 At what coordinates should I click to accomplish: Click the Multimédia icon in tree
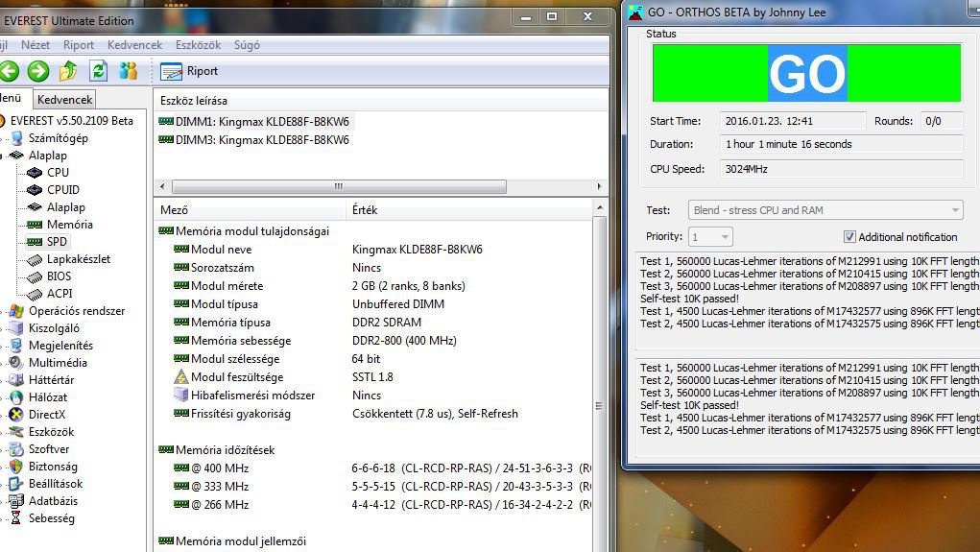[x=17, y=363]
